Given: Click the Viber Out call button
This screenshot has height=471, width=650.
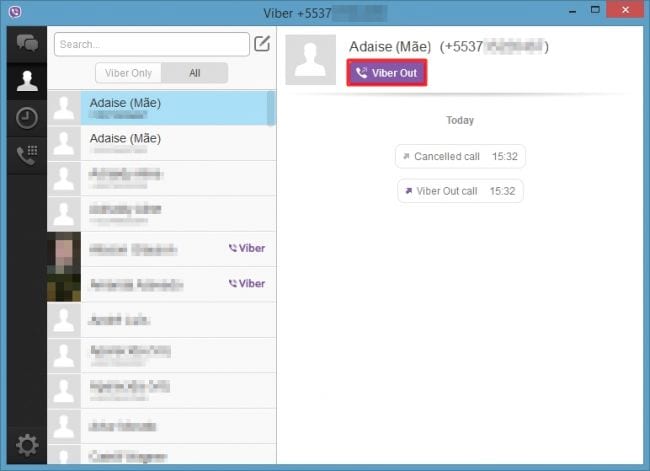Looking at the screenshot, I should 387,73.
